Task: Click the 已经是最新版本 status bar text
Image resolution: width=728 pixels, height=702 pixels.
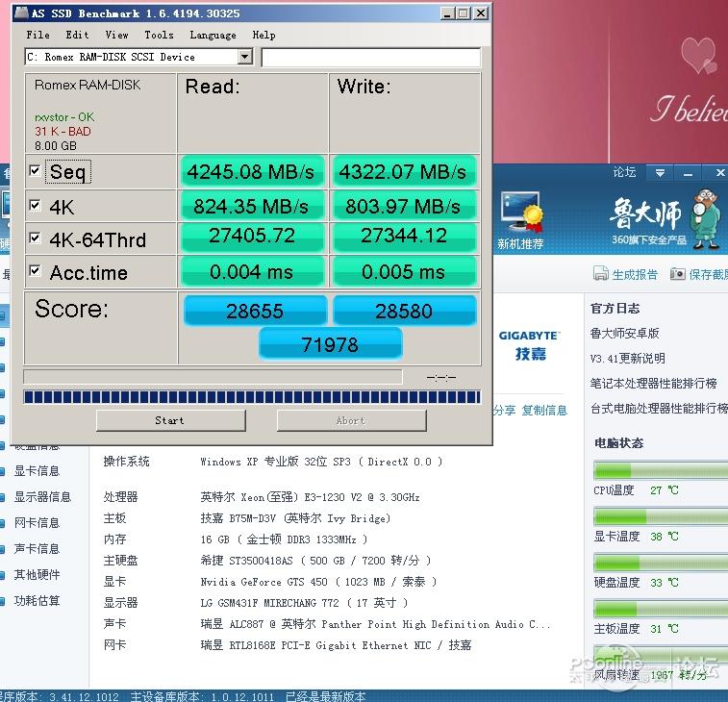Action: (325, 696)
